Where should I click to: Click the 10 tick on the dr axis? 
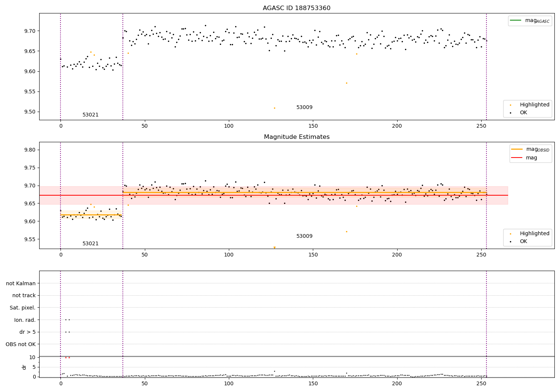tap(32, 358)
